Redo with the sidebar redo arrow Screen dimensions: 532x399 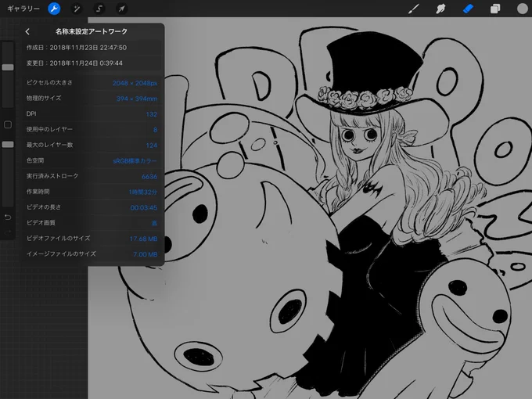8,232
